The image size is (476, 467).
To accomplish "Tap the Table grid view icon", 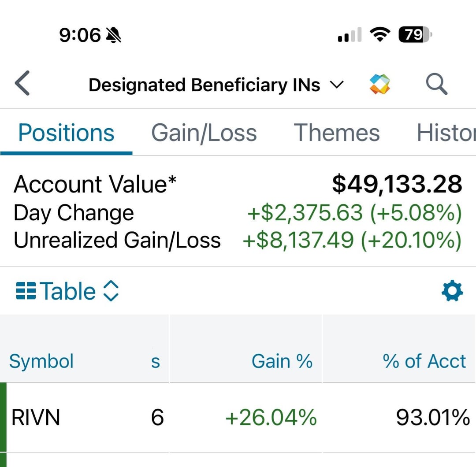I will coord(26,291).
